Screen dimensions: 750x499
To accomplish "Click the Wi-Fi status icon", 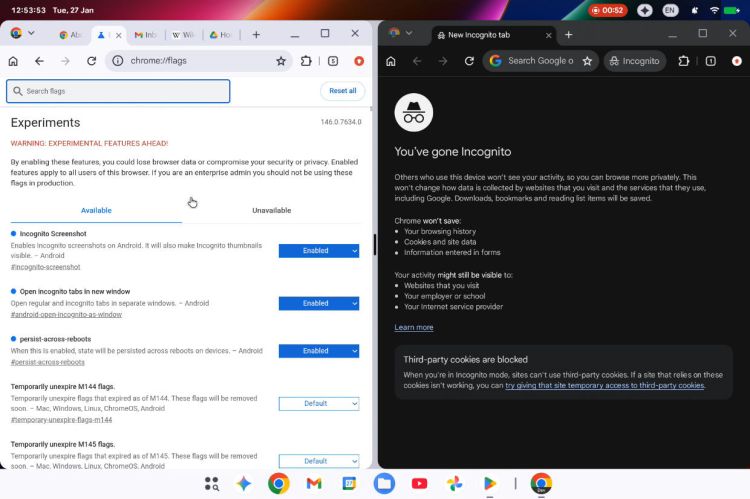I will tap(714, 10).
